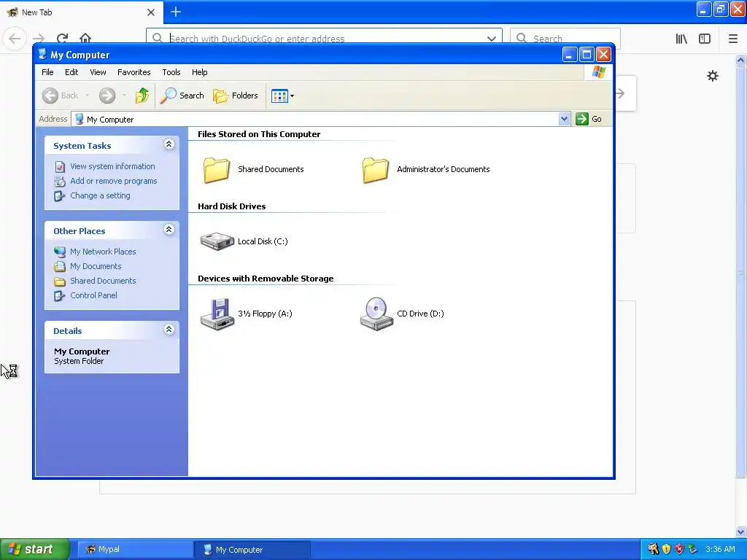Click the Windows flag logo in menu bar

tap(598, 72)
